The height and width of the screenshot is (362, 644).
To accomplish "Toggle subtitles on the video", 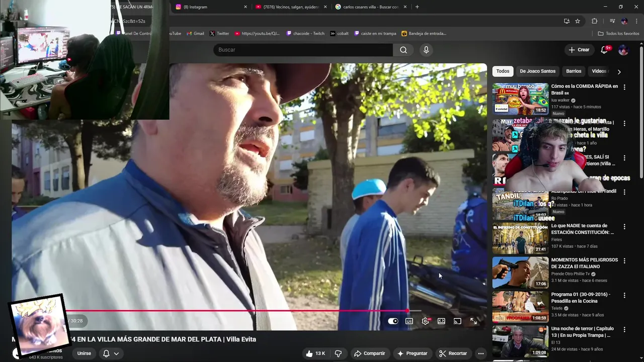I will click(x=409, y=321).
